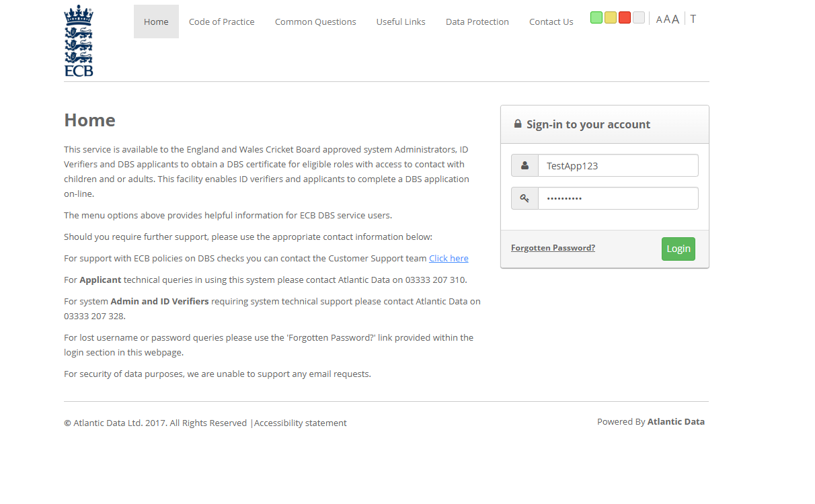Select the smallest 'A' text size
This screenshot has height=504, width=815.
click(659, 20)
